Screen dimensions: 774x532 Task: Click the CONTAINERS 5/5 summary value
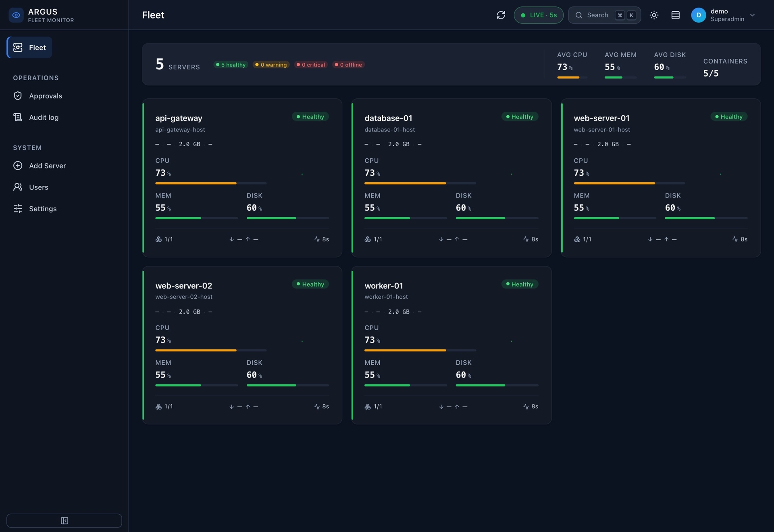(711, 73)
